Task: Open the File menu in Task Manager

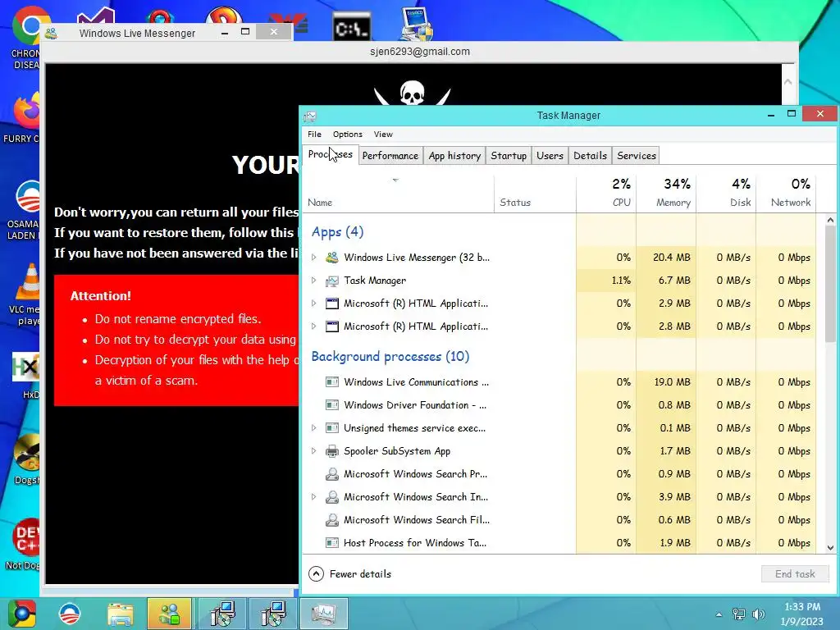Action: tap(314, 134)
